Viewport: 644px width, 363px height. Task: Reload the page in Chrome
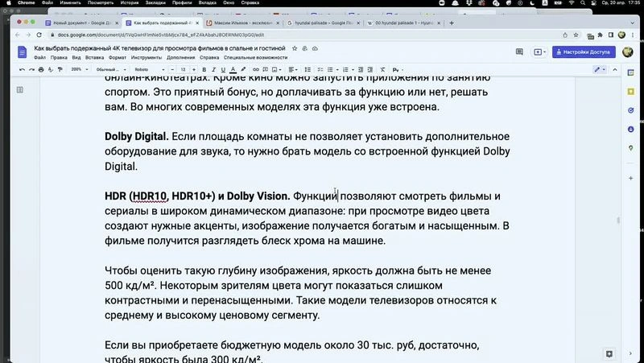39,35
